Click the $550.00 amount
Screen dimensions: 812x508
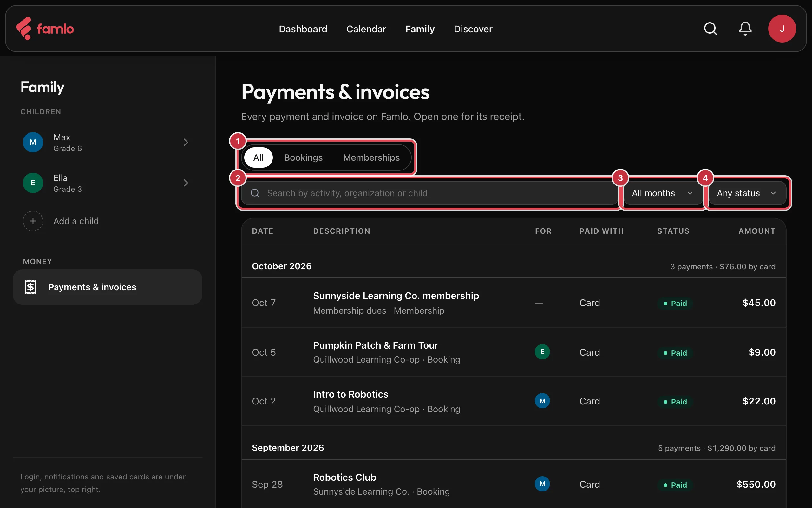tap(756, 484)
